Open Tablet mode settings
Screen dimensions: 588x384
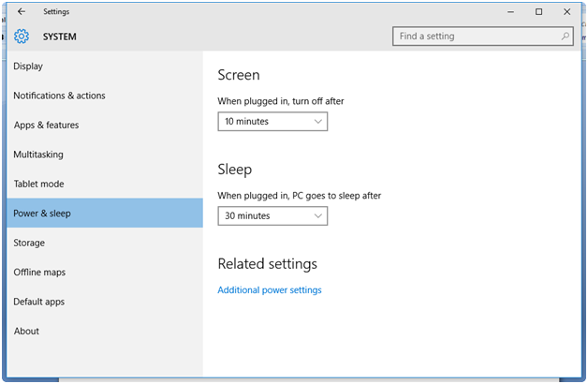coord(38,185)
